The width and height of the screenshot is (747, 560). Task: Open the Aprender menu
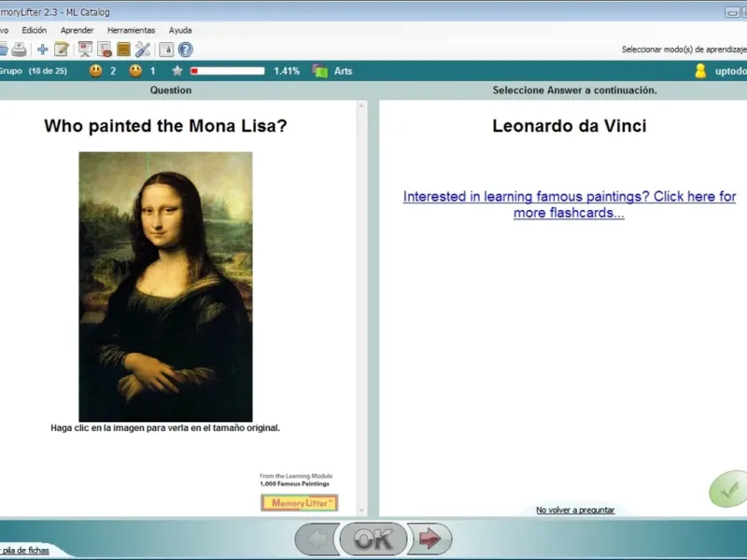tap(77, 30)
